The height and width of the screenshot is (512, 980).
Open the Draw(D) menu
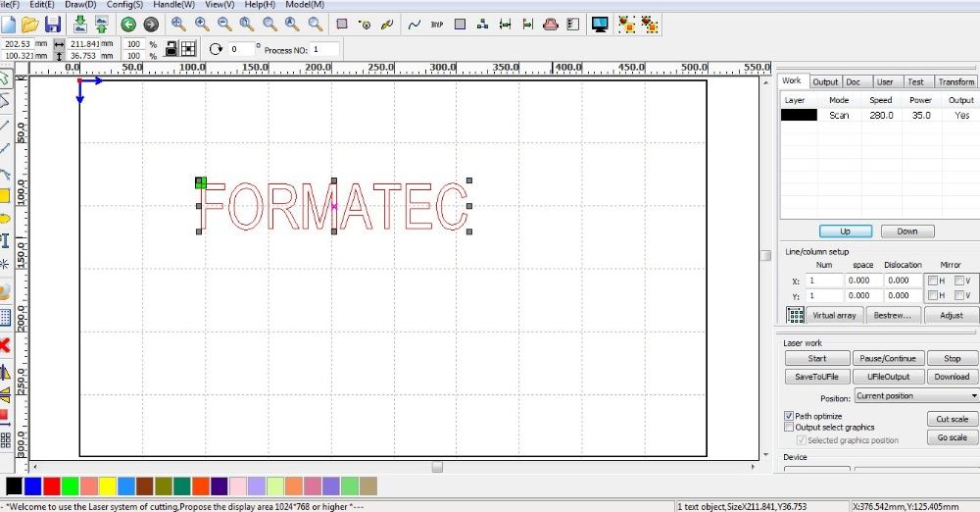tap(80, 4)
